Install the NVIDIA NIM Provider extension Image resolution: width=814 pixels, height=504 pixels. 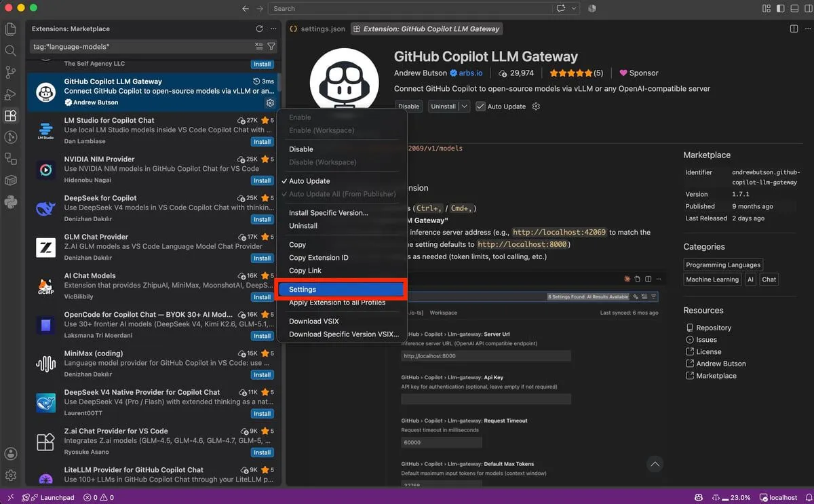tap(263, 180)
